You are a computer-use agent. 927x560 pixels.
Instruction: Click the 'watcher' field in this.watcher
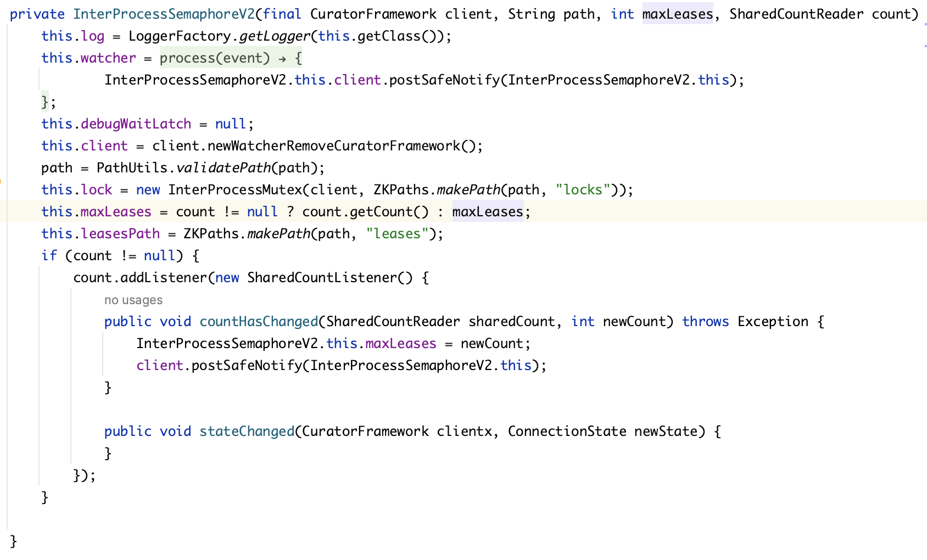[x=109, y=58]
